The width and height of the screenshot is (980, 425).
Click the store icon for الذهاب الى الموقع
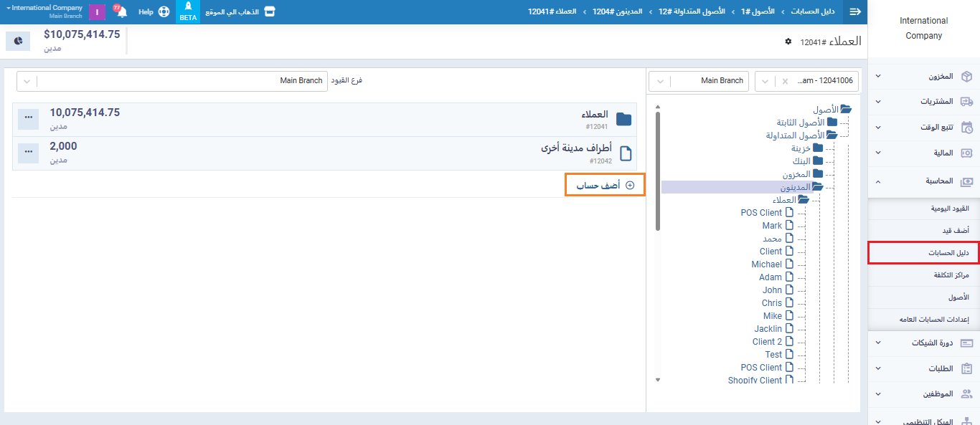(x=270, y=12)
